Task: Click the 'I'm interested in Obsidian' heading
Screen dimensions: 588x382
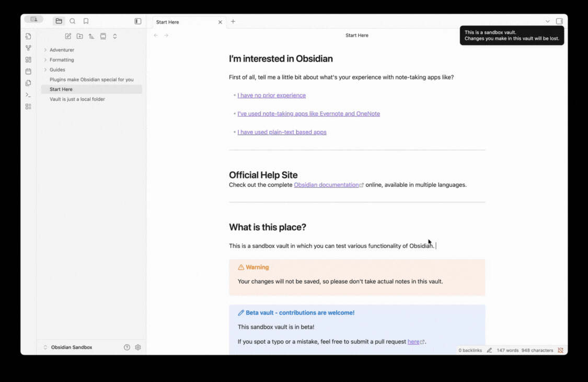Action: (x=281, y=59)
